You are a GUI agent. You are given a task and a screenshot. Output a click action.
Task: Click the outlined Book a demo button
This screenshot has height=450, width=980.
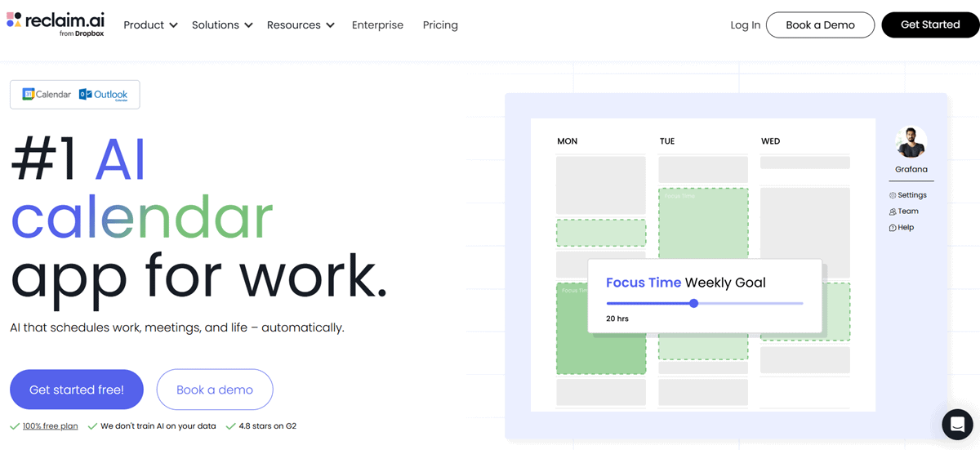(x=215, y=390)
